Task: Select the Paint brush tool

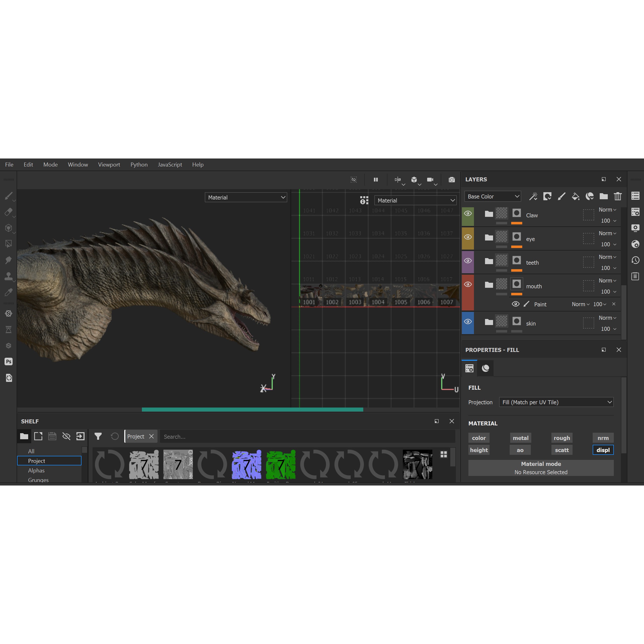Action: 9,196
